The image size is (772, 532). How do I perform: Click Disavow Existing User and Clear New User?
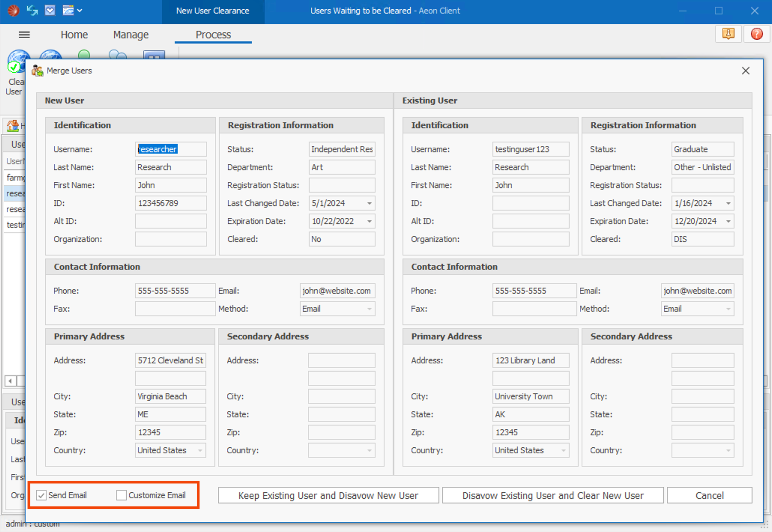[x=553, y=495]
